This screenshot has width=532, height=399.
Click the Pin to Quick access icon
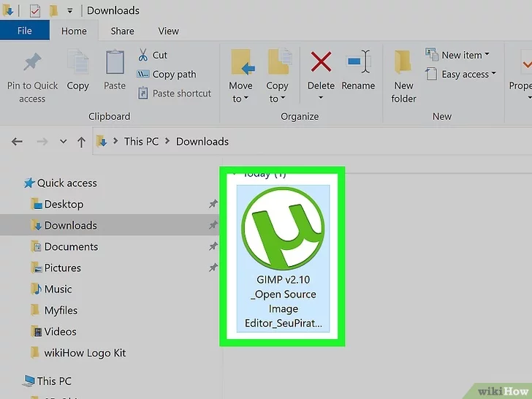(x=32, y=61)
